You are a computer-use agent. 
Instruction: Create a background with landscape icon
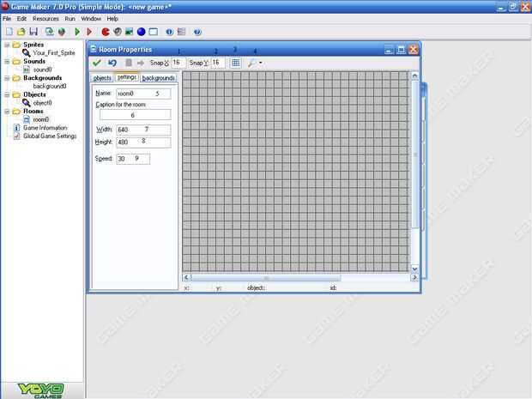coord(129,32)
